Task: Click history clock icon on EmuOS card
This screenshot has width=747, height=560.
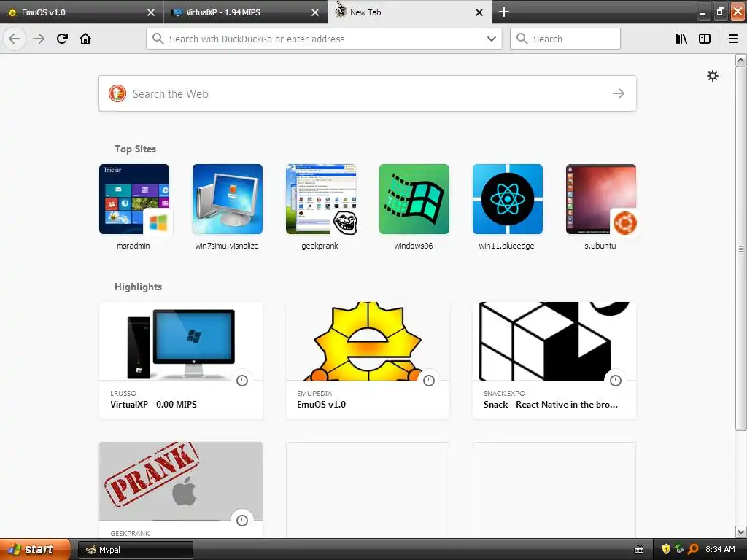Action: pyautogui.click(x=429, y=380)
